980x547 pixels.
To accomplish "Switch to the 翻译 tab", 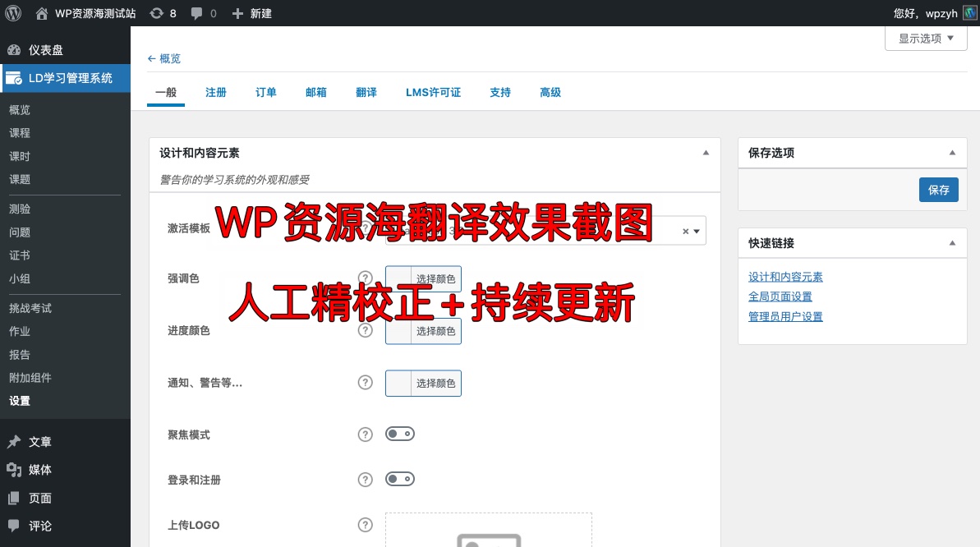I will pos(366,93).
